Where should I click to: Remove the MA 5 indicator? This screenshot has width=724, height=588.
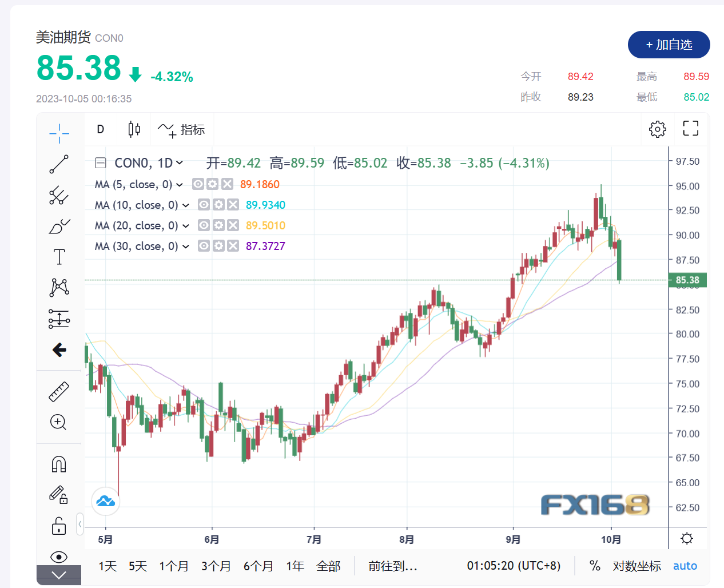pyautogui.click(x=227, y=184)
